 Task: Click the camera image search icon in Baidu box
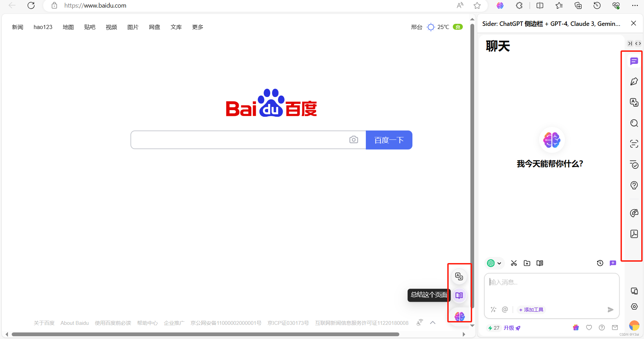point(354,139)
